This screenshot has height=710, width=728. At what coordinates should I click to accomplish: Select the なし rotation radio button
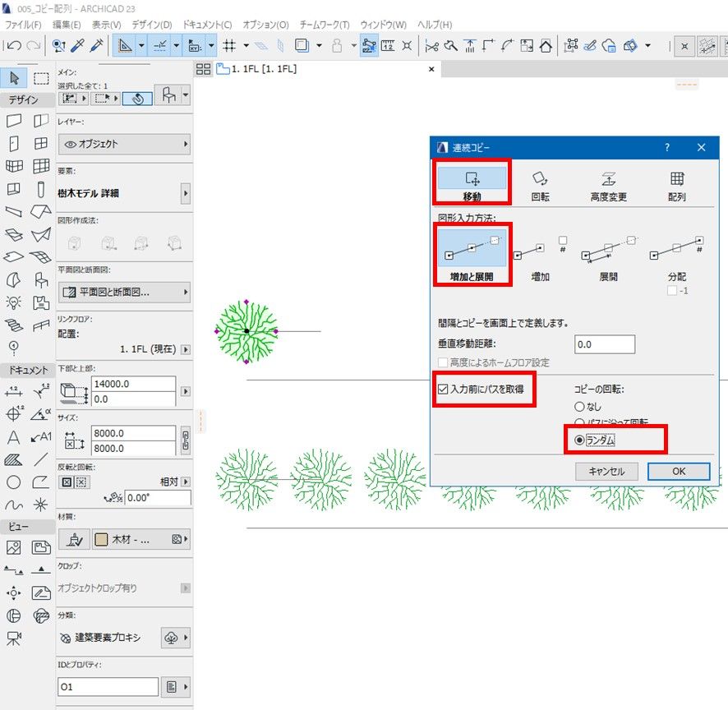(579, 407)
